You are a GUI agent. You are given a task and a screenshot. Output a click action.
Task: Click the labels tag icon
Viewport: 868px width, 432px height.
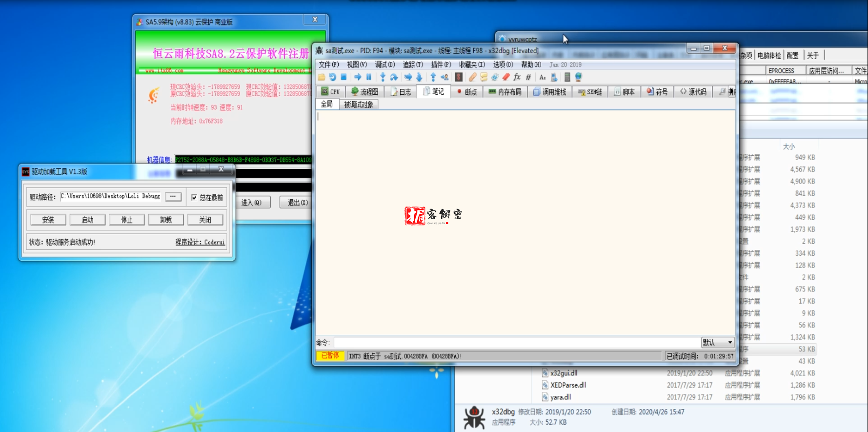495,77
